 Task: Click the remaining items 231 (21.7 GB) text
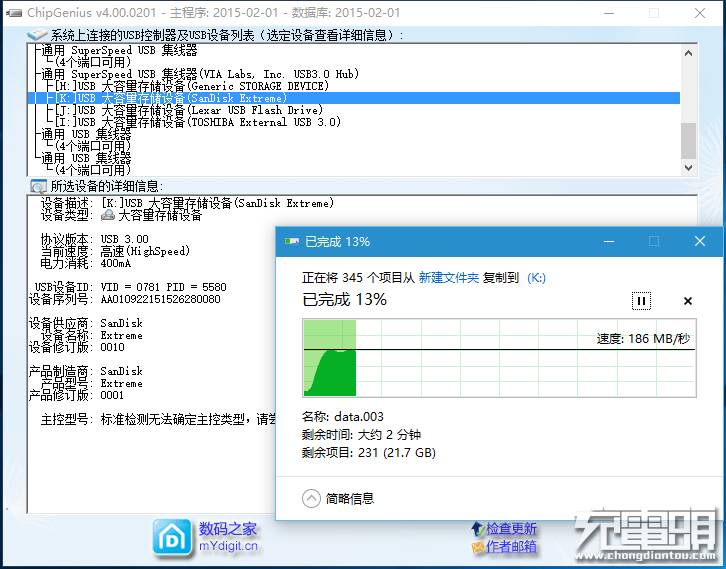pos(397,452)
